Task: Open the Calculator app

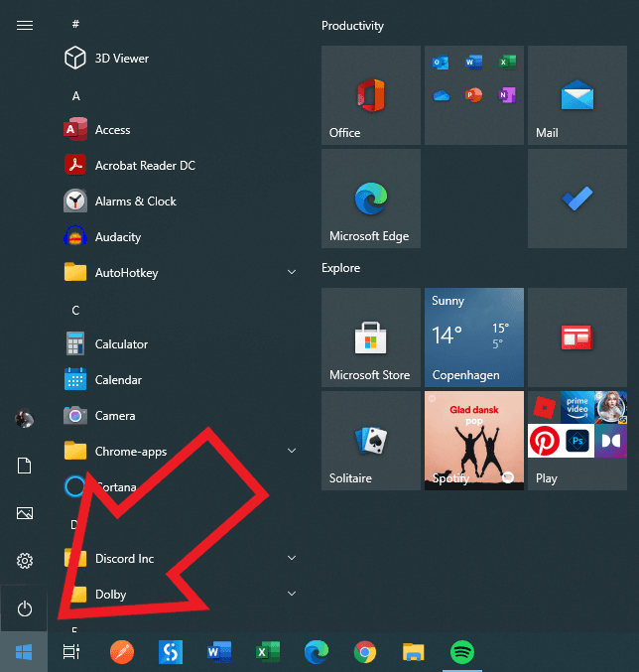Action: click(178, 344)
